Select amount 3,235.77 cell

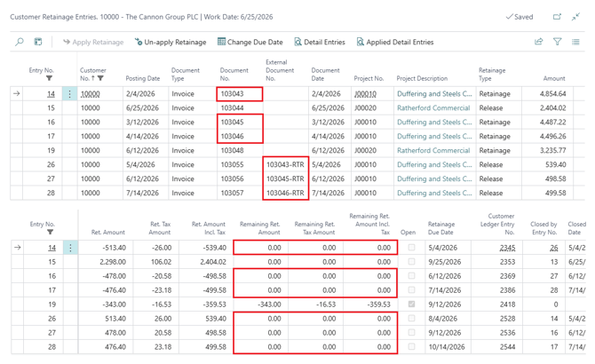[x=548, y=151]
